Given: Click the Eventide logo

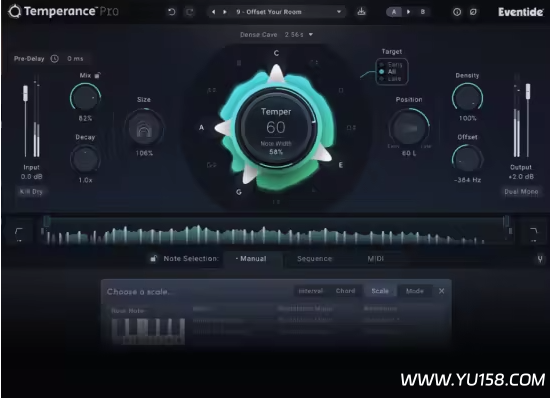Looking at the screenshot, I should (521, 12).
